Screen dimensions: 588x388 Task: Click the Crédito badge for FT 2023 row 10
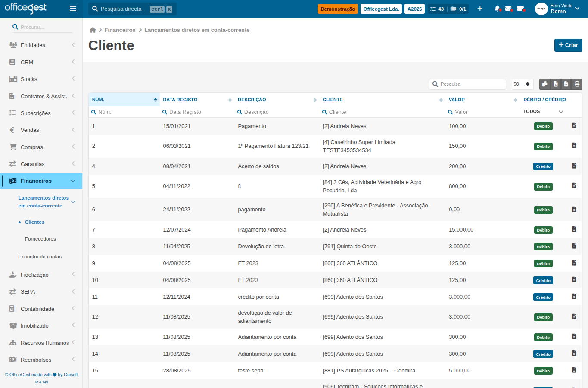click(543, 281)
